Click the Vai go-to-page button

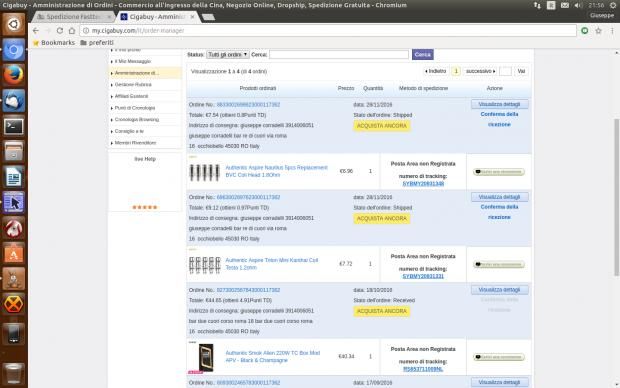pyautogui.click(x=521, y=71)
